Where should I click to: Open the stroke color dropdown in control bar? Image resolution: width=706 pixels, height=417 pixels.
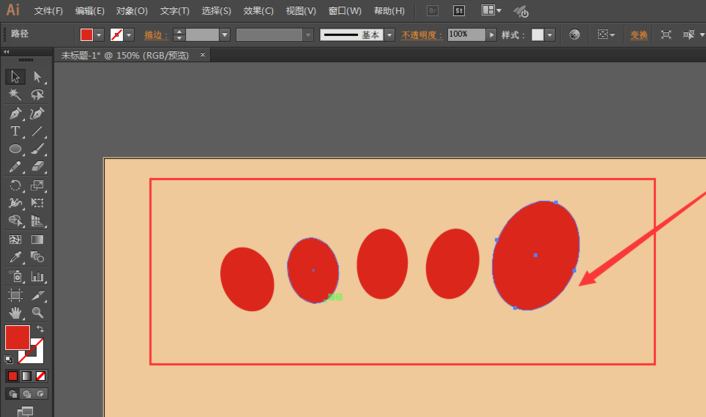(x=131, y=34)
